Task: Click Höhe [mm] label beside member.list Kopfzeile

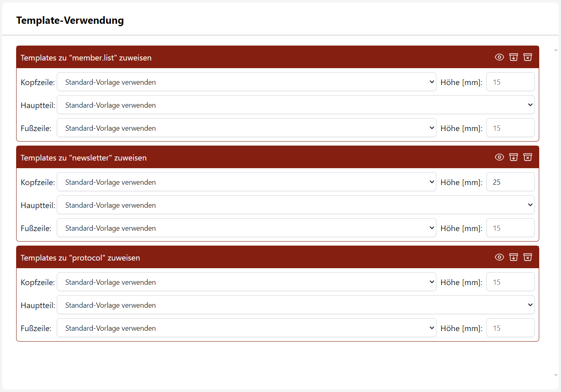Action: [461, 82]
